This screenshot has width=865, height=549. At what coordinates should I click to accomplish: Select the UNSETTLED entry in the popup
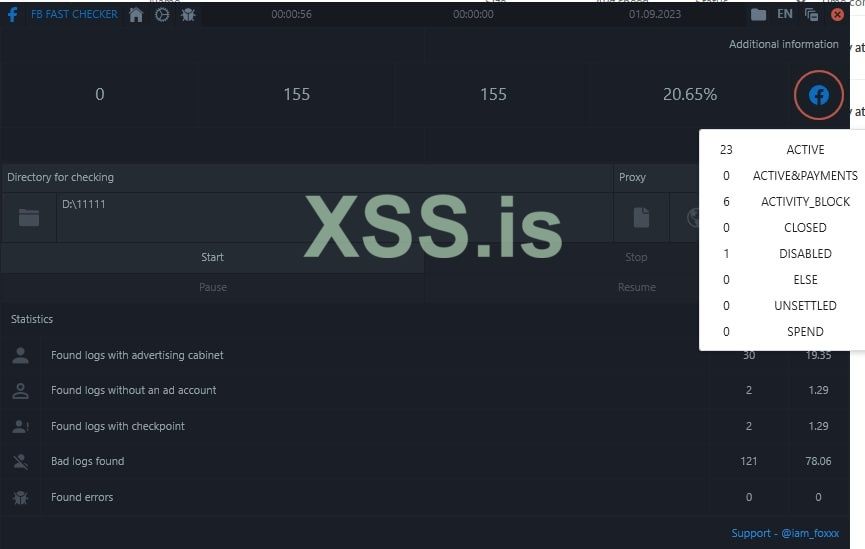805,305
